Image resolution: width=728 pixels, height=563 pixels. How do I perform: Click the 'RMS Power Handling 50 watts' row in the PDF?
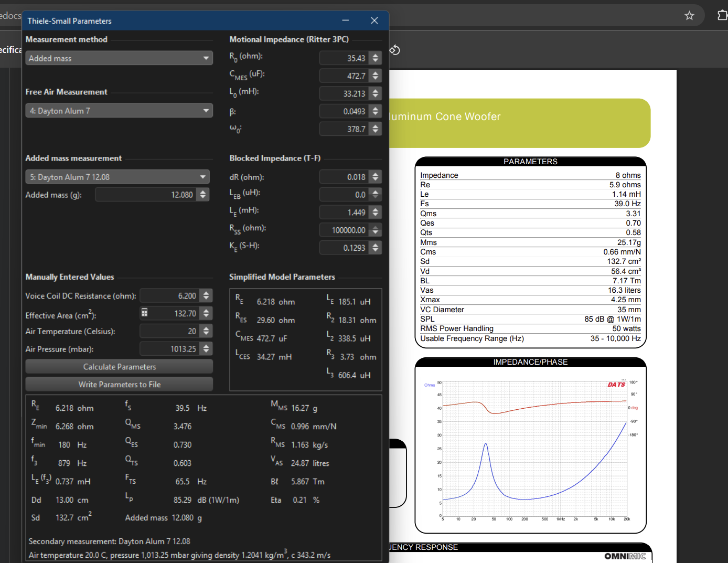click(x=530, y=328)
